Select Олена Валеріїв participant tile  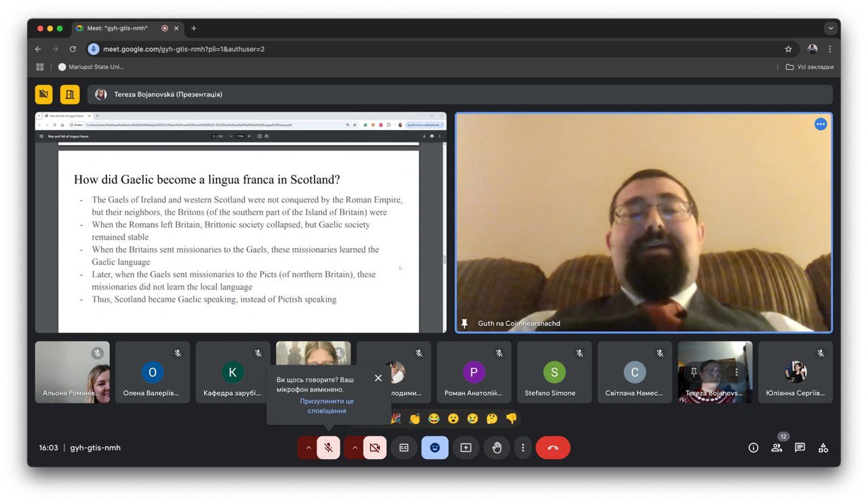[x=153, y=372]
